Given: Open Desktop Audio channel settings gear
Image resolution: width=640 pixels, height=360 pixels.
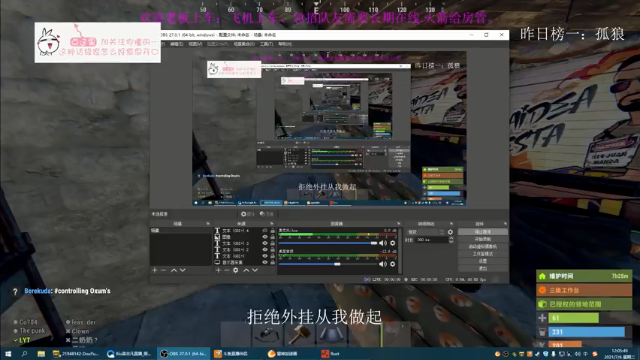Looking at the screenshot, I should (393, 264).
